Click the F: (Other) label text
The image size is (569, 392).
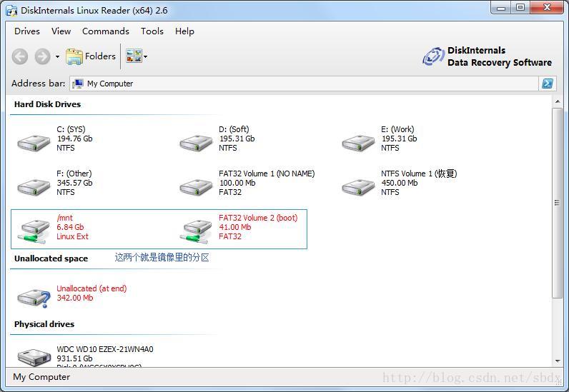pyautogui.click(x=74, y=174)
